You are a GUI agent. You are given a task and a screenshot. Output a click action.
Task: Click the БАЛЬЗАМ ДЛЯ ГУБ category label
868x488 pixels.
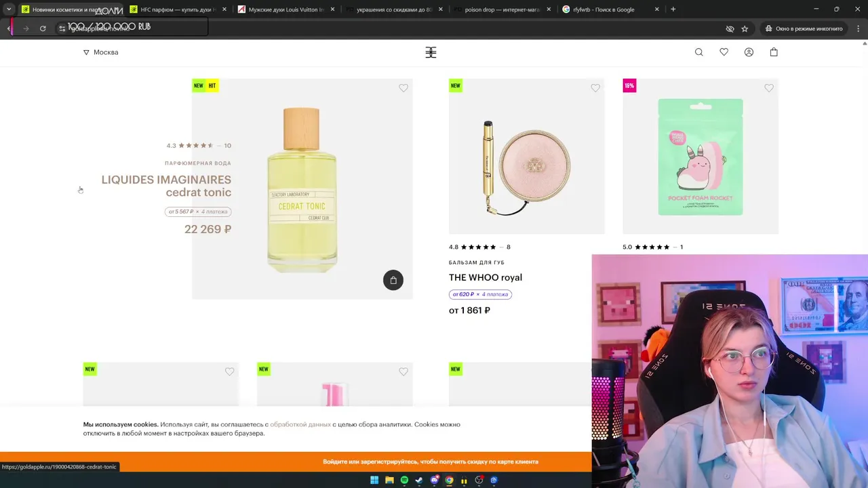coord(477,262)
